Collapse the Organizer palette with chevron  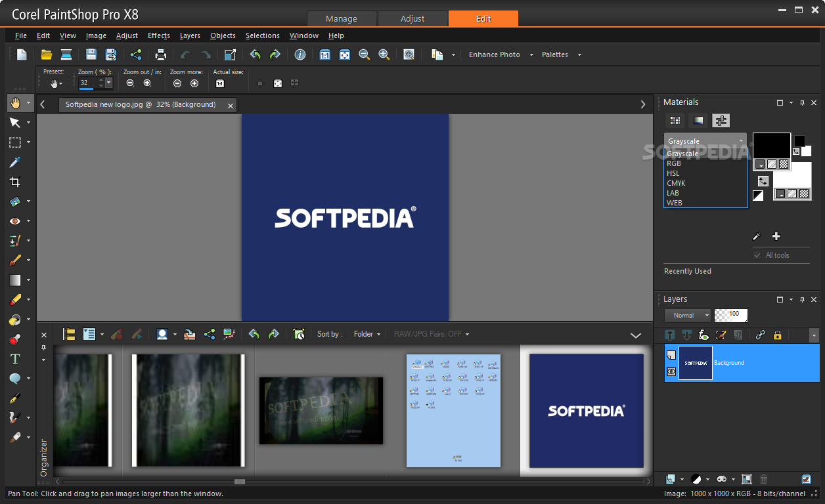tap(636, 335)
